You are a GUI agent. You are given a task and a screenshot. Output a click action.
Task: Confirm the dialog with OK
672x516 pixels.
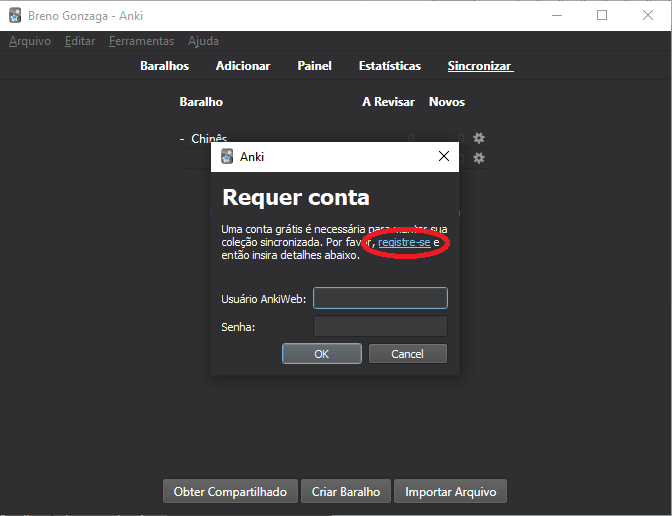click(322, 354)
